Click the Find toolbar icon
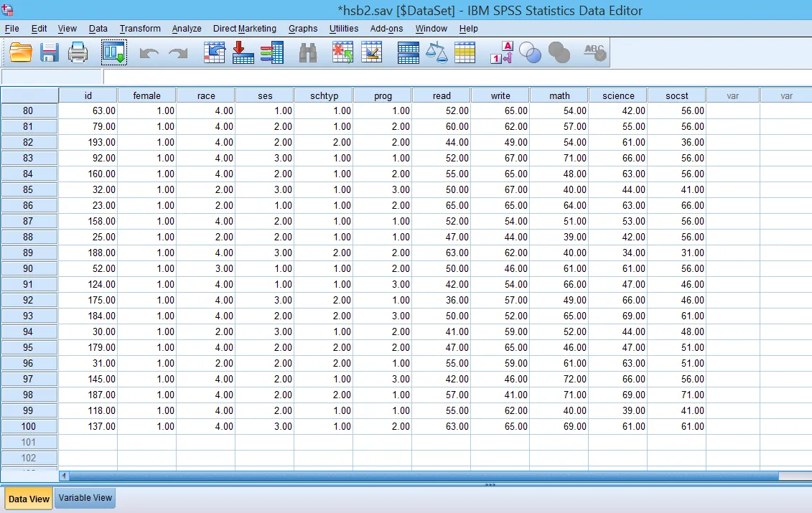Screen dimensions: 812x513 [307, 52]
